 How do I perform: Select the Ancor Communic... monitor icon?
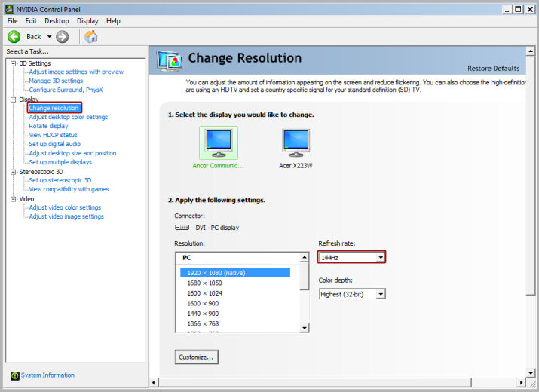click(219, 143)
